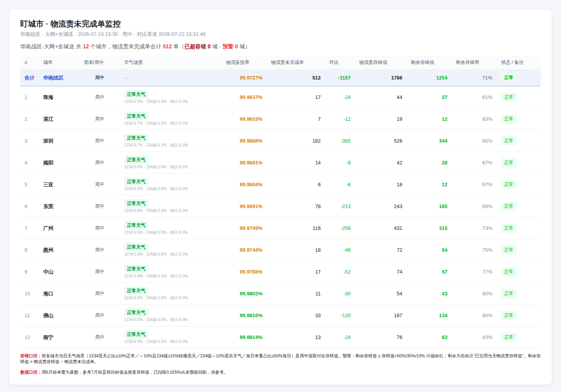This screenshot has height=392, width=561.
Task: Click remaining rate 61% for 珠海
Action: click(487, 97)
